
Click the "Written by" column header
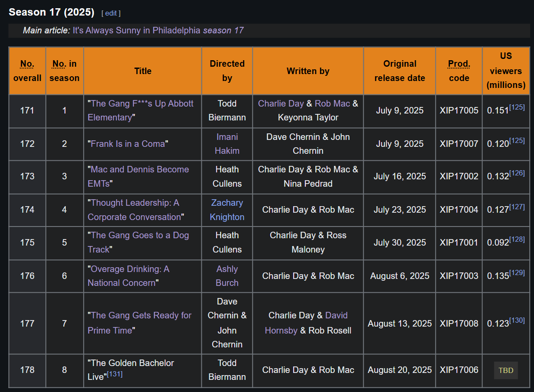tap(308, 71)
